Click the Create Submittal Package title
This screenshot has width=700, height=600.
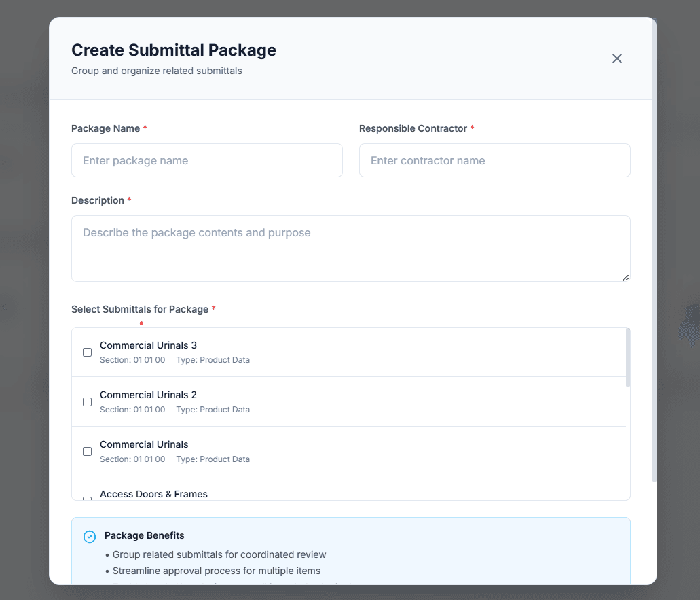pos(173,50)
